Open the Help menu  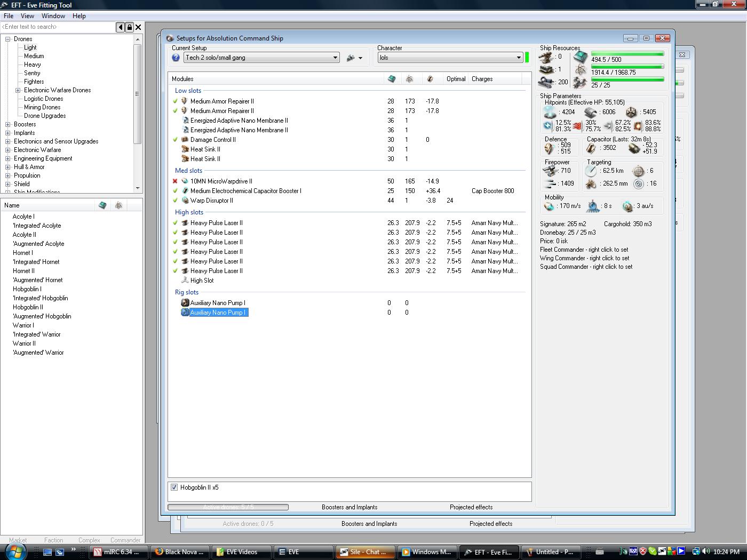[79, 16]
